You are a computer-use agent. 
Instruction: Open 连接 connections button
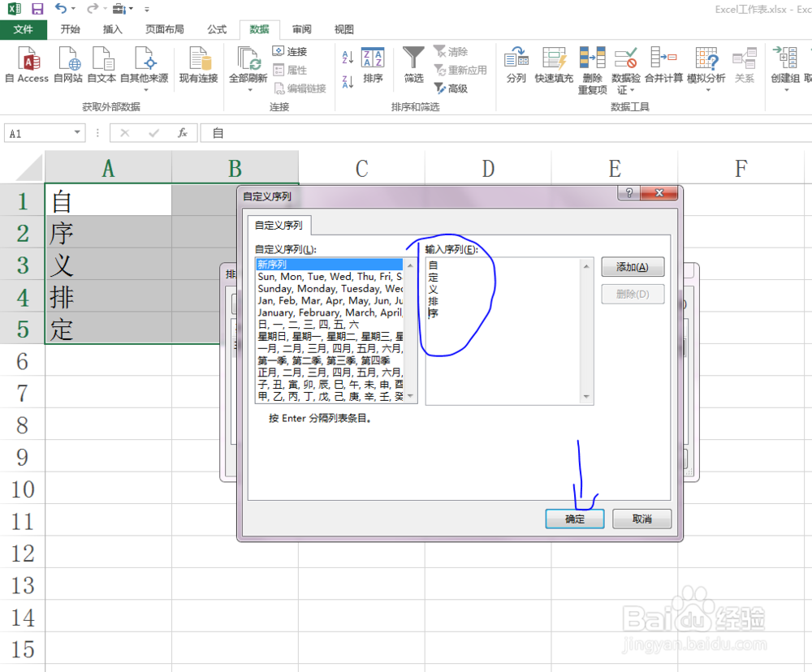[290, 51]
